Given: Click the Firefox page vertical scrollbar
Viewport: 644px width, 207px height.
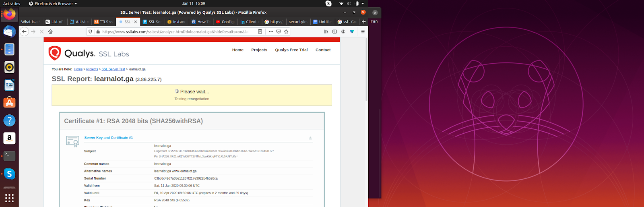Looking at the screenshot, I should (x=366, y=70).
